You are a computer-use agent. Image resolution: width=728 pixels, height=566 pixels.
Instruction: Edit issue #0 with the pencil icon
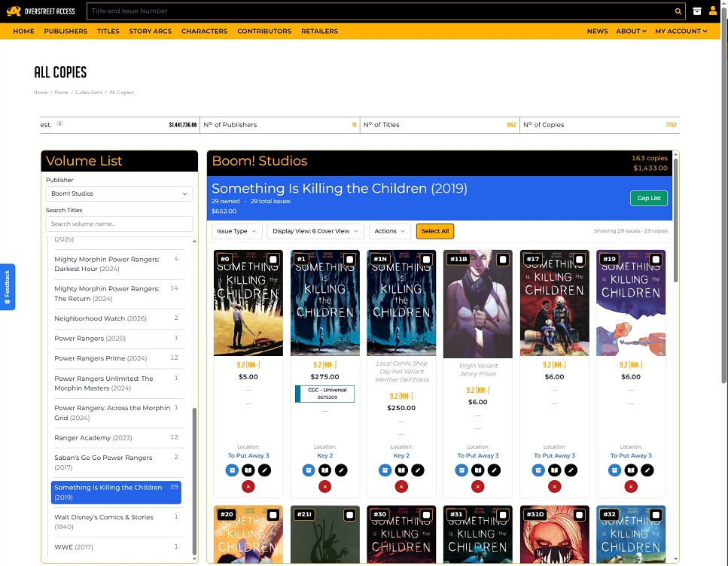[x=265, y=470]
